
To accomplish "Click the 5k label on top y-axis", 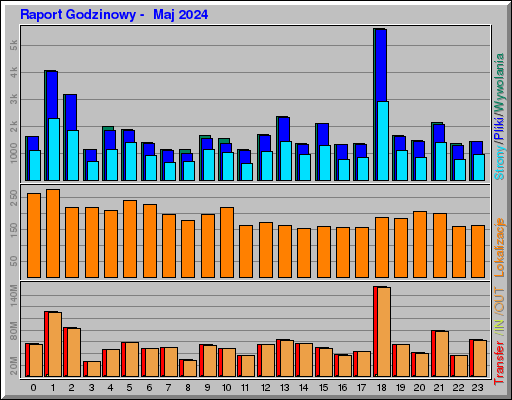I will click(x=13, y=45).
